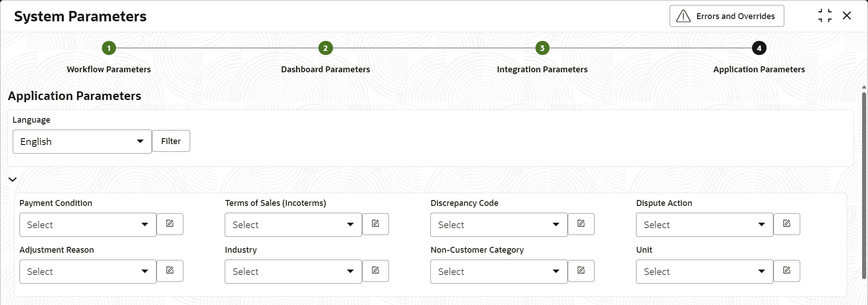The width and height of the screenshot is (868, 305).
Task: Click the collapse window size icon
Action: coord(825,16)
